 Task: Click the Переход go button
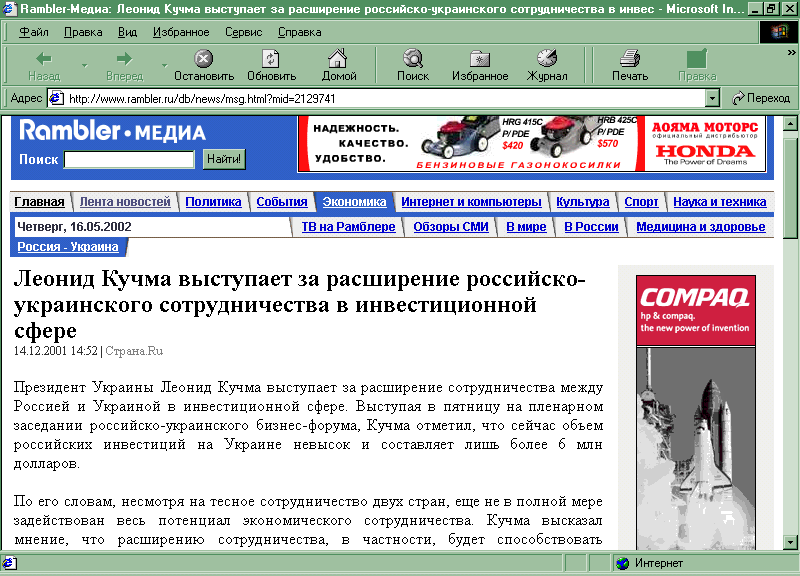[761, 98]
